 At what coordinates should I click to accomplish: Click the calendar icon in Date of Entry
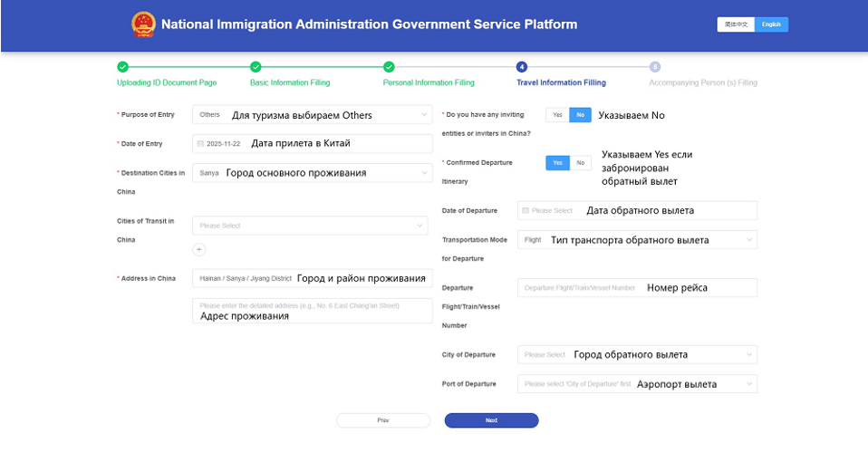200,144
